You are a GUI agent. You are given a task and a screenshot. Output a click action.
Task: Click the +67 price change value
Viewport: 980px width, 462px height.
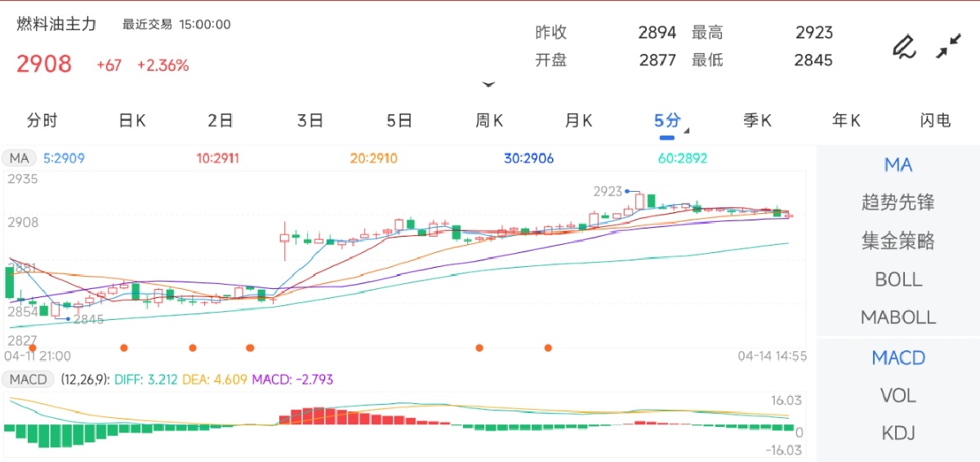click(109, 65)
